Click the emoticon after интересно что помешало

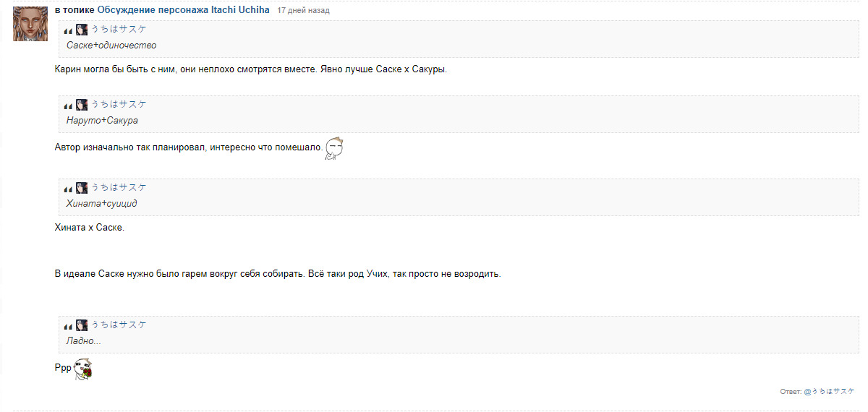tap(333, 148)
